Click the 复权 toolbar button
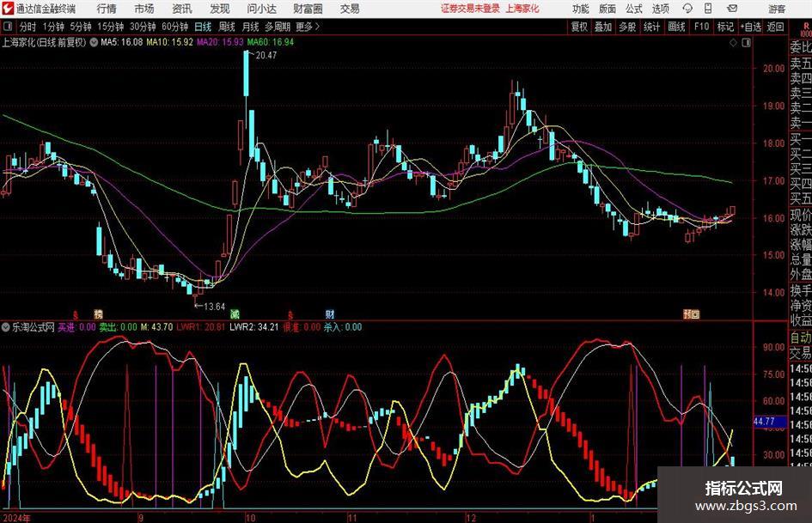Image resolution: width=812 pixels, height=523 pixels. coord(579,27)
